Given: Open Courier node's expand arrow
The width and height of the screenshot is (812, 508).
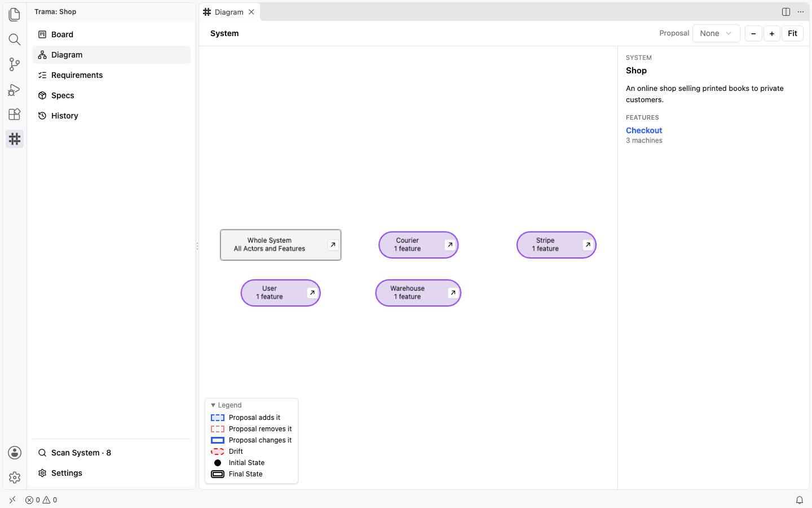Looking at the screenshot, I should click(x=450, y=245).
